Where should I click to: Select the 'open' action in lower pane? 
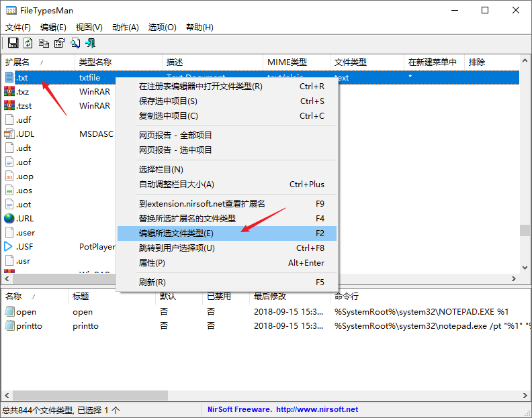pos(26,312)
